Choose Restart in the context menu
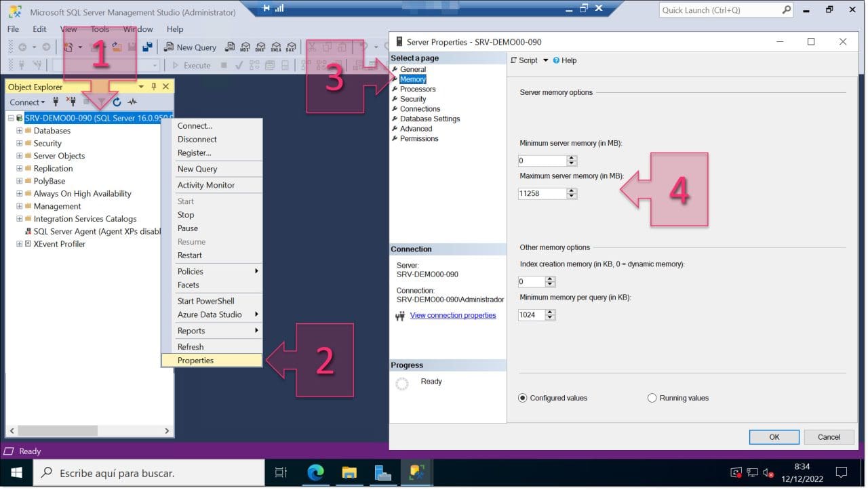868x490 pixels. (212, 256)
